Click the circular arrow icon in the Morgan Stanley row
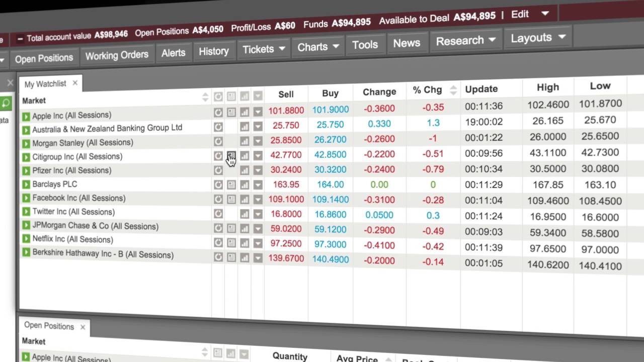 pyautogui.click(x=218, y=141)
